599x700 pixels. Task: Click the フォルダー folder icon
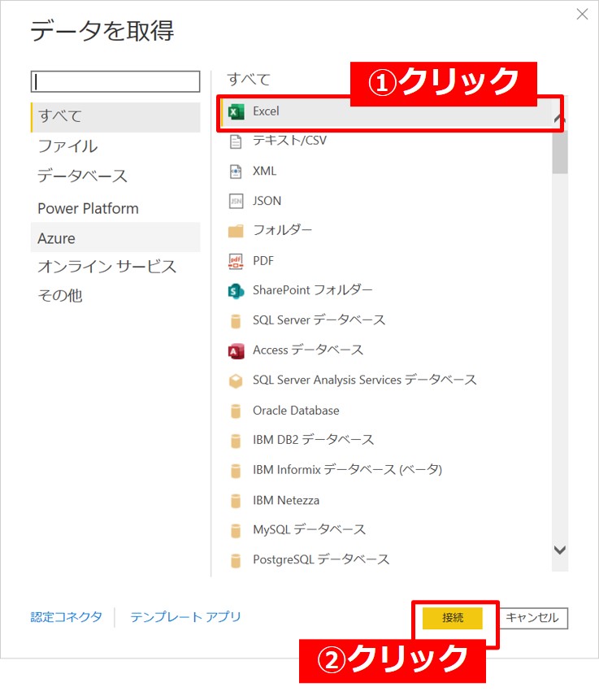tap(236, 231)
